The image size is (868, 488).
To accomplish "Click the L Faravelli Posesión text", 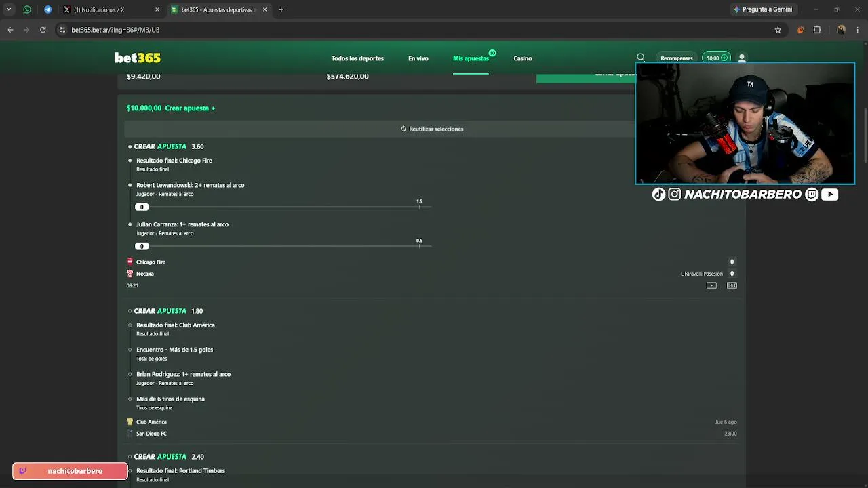I will pyautogui.click(x=702, y=274).
